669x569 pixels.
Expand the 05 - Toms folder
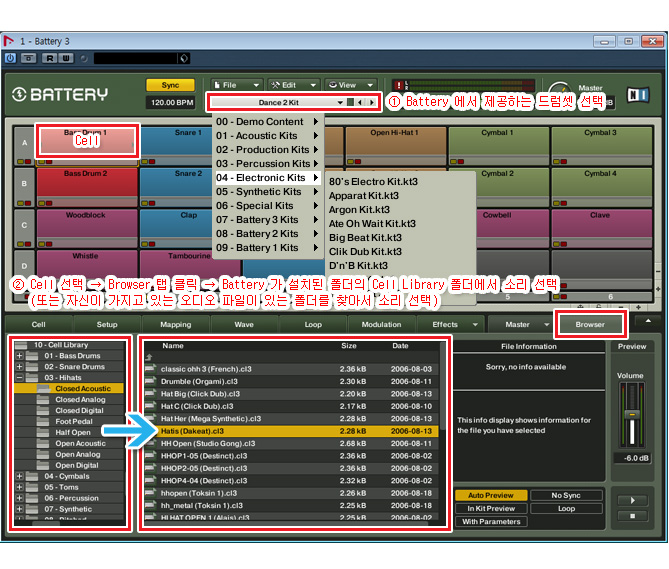click(x=19, y=487)
